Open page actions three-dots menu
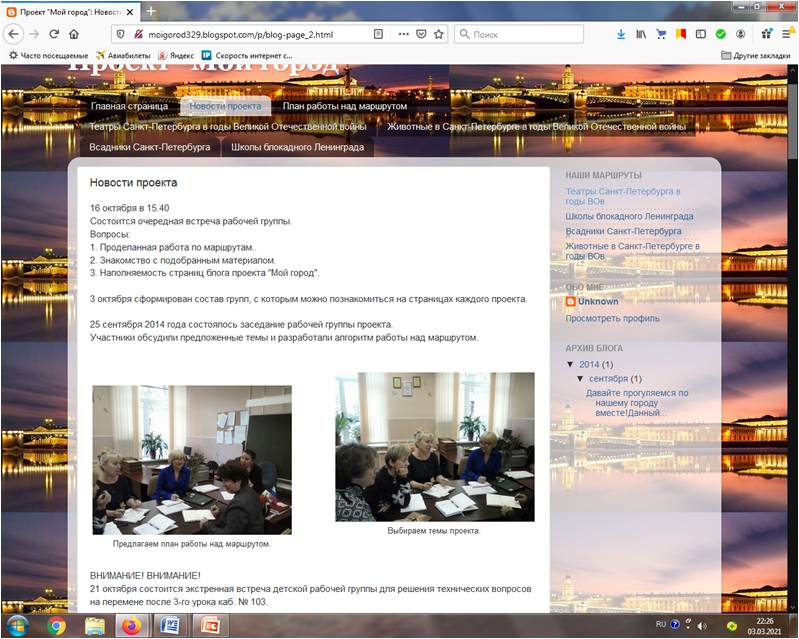This screenshot has height=639, width=799. pyautogui.click(x=404, y=34)
